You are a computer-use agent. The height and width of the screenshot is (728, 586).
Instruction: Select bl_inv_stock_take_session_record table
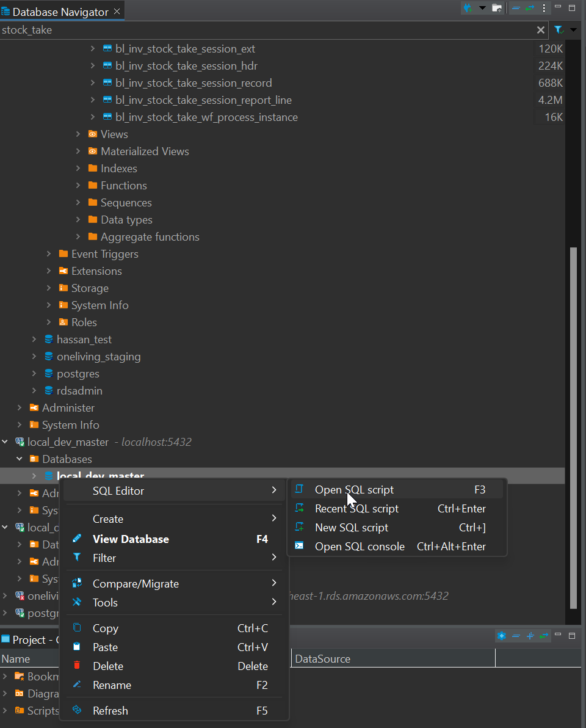pyautogui.click(x=194, y=83)
